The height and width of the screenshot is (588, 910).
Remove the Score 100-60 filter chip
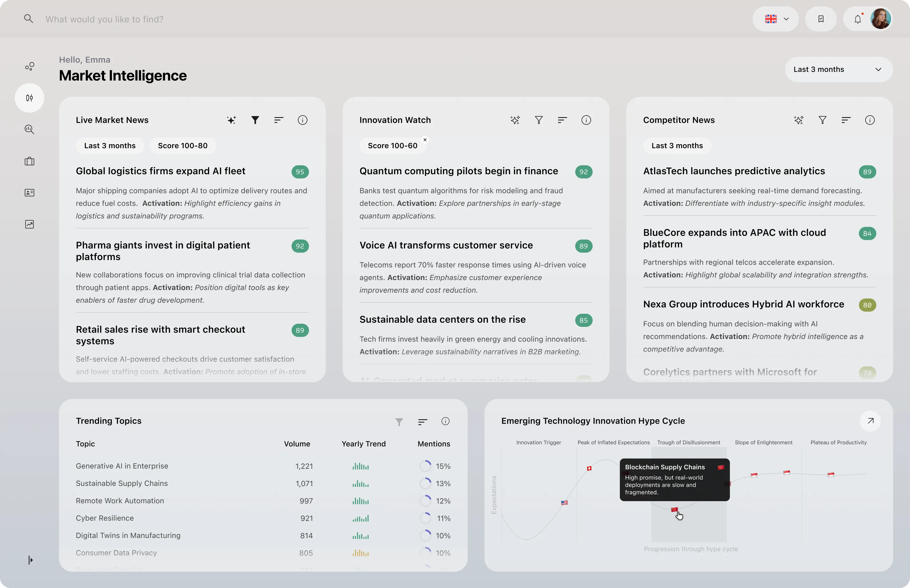pos(425,140)
